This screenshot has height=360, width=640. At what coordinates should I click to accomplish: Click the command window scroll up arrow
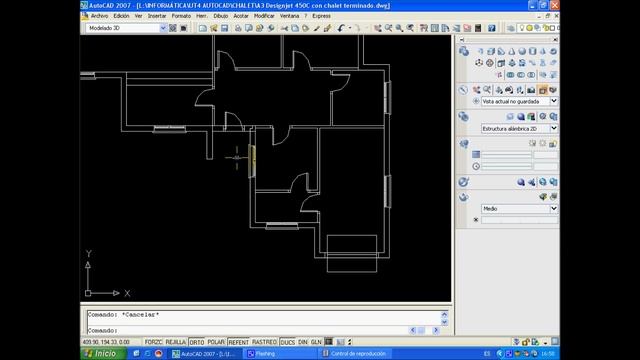(x=444, y=315)
